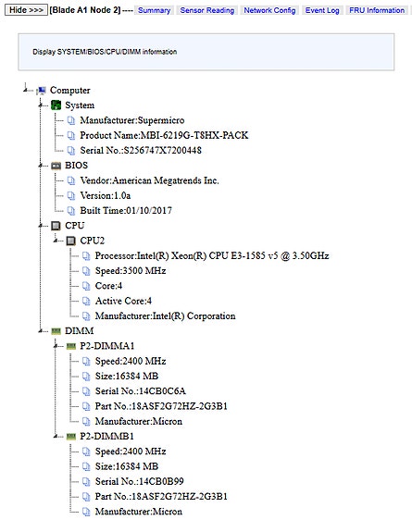The width and height of the screenshot is (412, 532).
Task: Open the Summary tab
Action: [155, 10]
